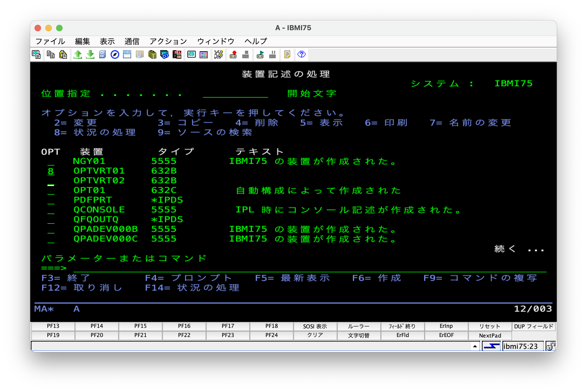587x392 pixels.
Task: Click the play macro green flag icon
Action: tap(260, 54)
